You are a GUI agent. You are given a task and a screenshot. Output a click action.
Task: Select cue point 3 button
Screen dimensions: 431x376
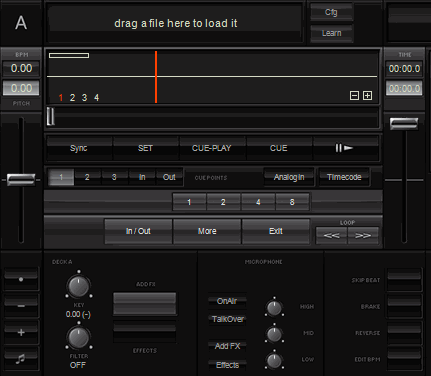coord(114,177)
